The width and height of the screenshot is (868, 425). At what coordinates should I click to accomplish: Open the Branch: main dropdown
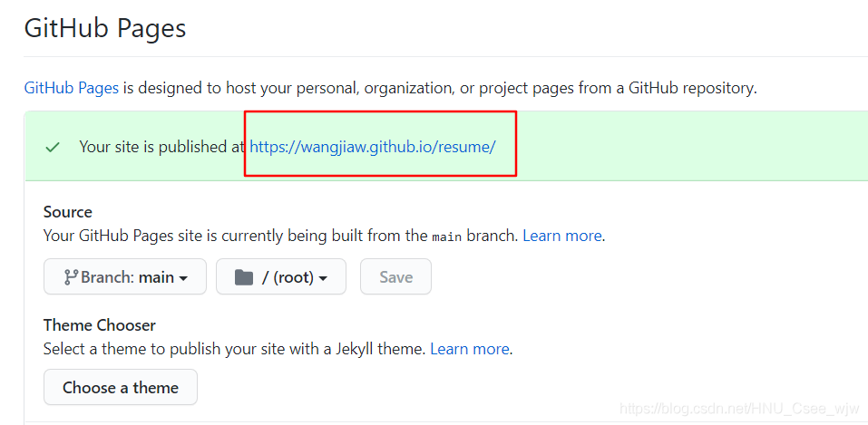(x=125, y=277)
